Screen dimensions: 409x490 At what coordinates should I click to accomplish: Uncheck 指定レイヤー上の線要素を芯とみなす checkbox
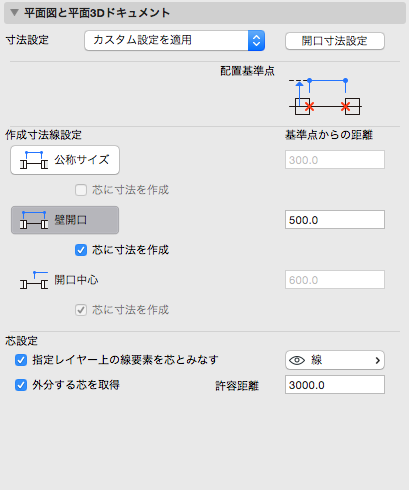click(x=21, y=360)
